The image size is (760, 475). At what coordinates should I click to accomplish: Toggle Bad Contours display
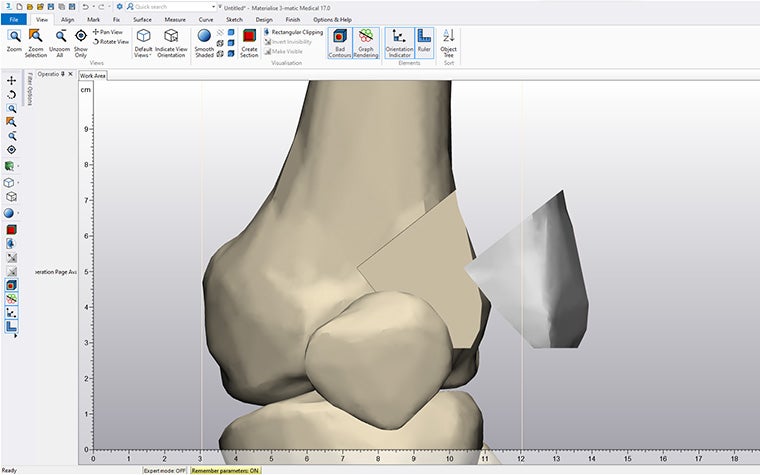click(x=340, y=43)
